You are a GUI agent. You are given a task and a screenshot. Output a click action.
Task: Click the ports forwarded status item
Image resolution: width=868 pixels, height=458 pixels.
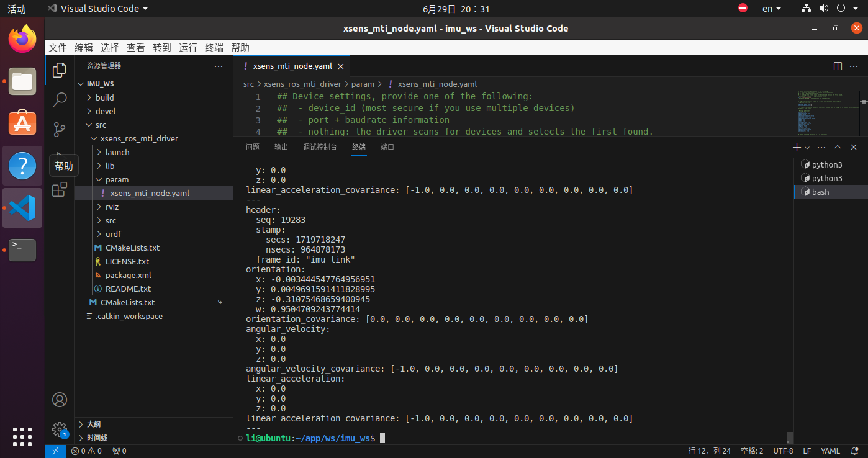pyautogui.click(x=119, y=451)
